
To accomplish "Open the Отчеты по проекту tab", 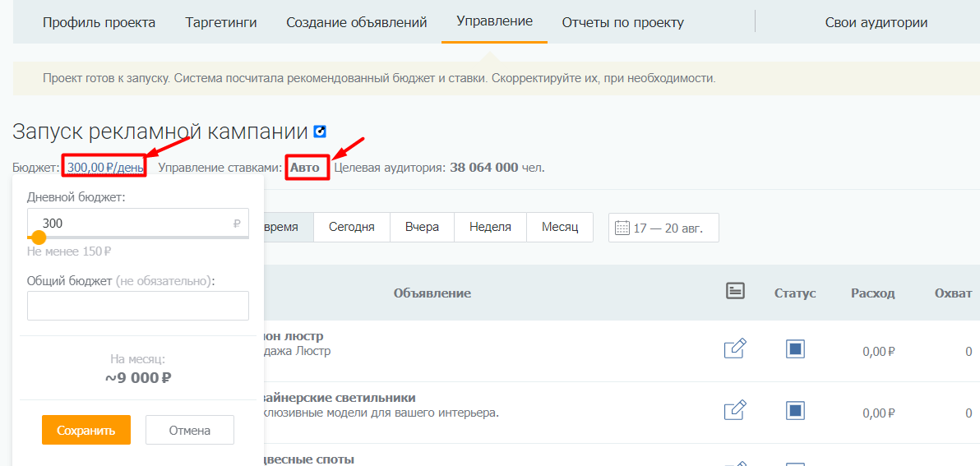I will [x=622, y=23].
